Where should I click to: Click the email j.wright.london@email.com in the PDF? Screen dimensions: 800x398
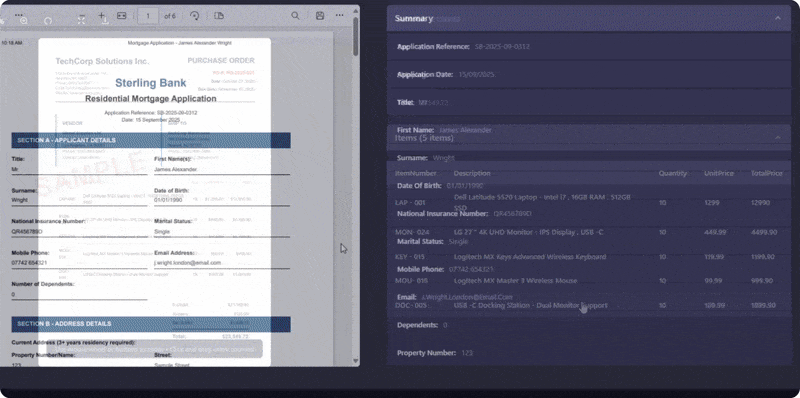[187, 263]
